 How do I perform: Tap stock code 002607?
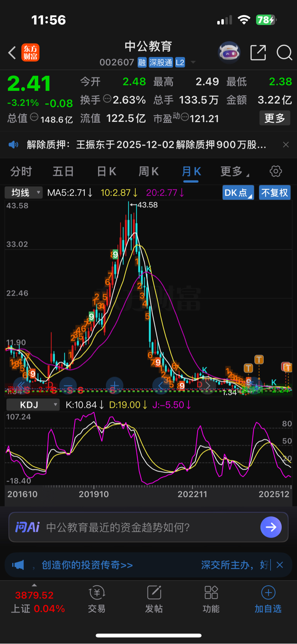tap(117, 62)
